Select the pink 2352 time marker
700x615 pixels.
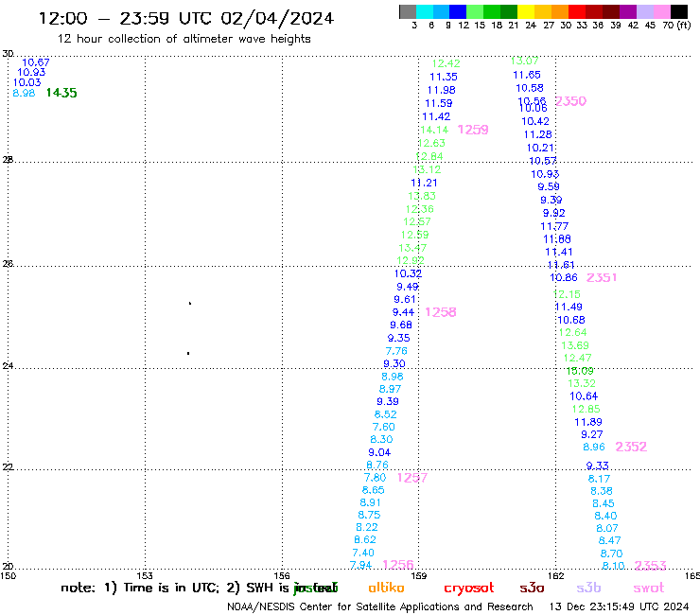tap(631, 447)
